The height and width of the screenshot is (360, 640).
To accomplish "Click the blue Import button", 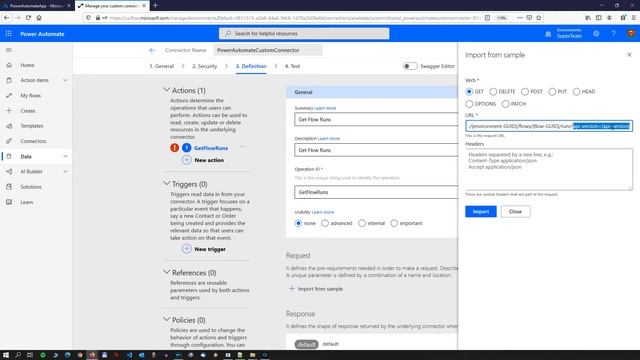I will [481, 211].
